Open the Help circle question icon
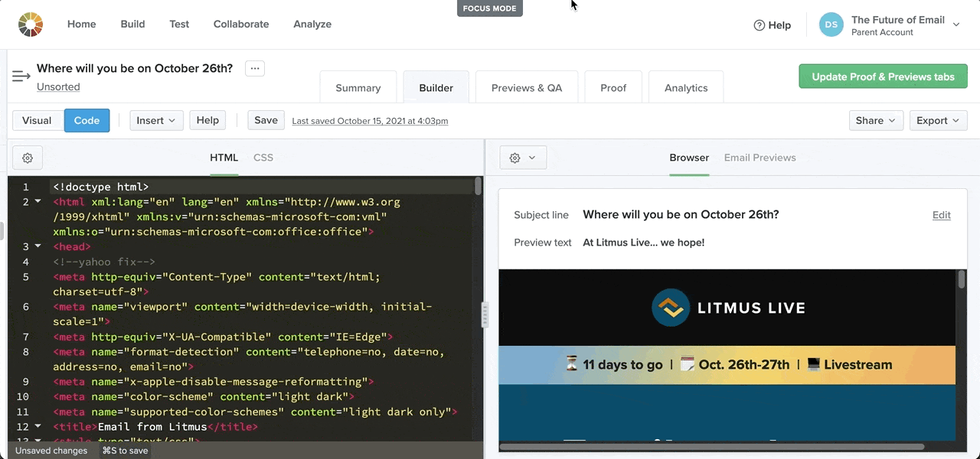This screenshot has width=980, height=459. 759,25
